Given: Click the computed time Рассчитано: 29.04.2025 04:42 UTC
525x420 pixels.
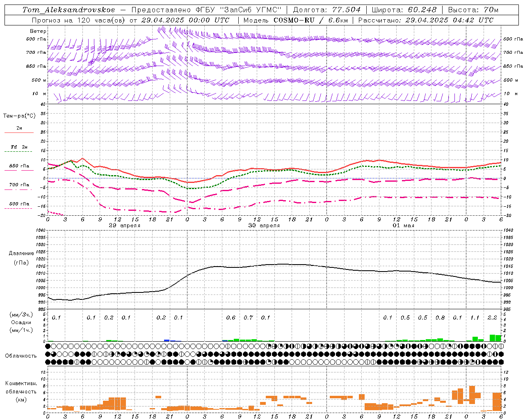Looking at the screenshot, I should pos(426,20).
